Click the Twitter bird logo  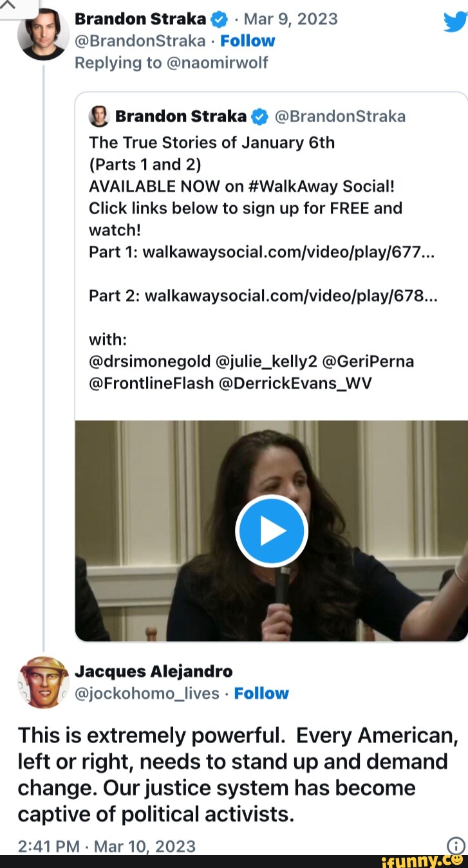point(454,22)
